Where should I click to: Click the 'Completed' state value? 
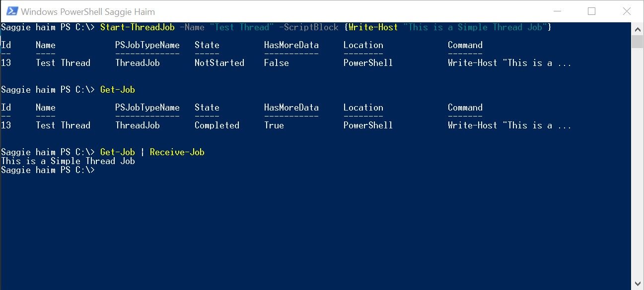(217, 125)
